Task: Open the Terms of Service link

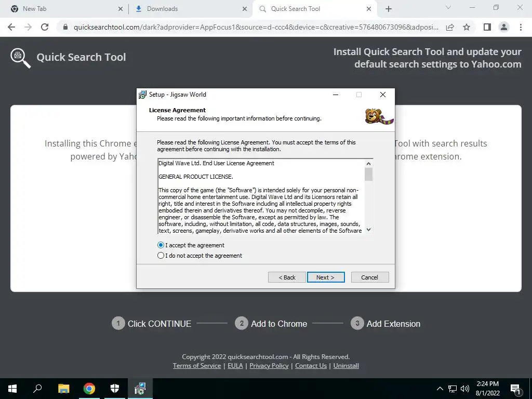Action: pyautogui.click(x=197, y=366)
